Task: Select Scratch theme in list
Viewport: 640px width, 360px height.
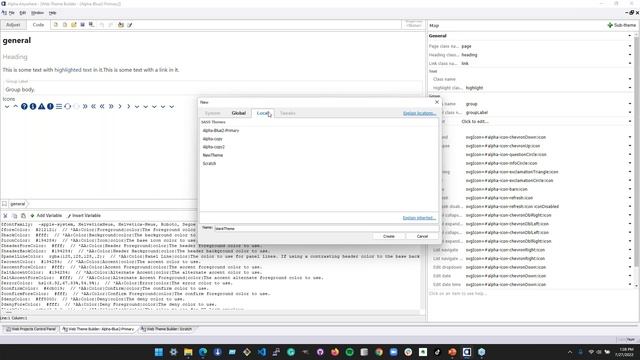Action: tap(209, 163)
